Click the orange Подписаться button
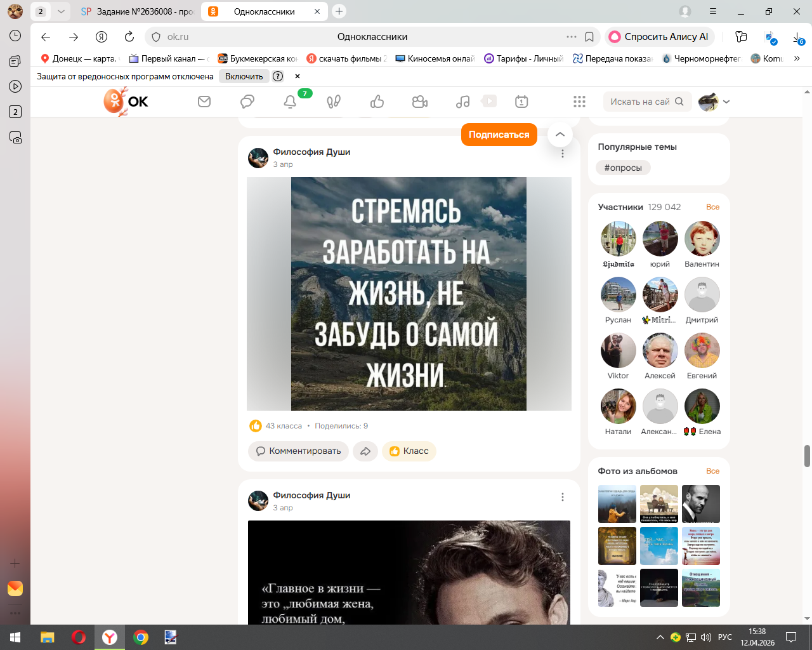Image resolution: width=812 pixels, height=650 pixels. coord(499,135)
